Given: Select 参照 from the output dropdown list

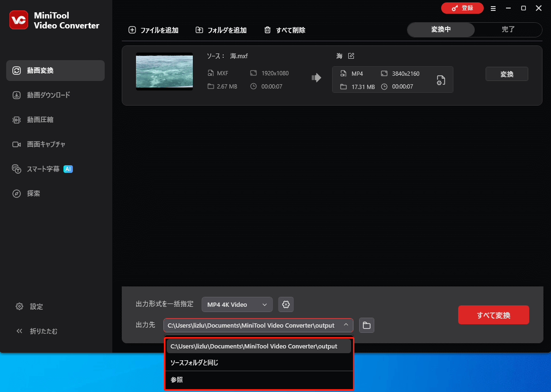Looking at the screenshot, I should 176,380.
